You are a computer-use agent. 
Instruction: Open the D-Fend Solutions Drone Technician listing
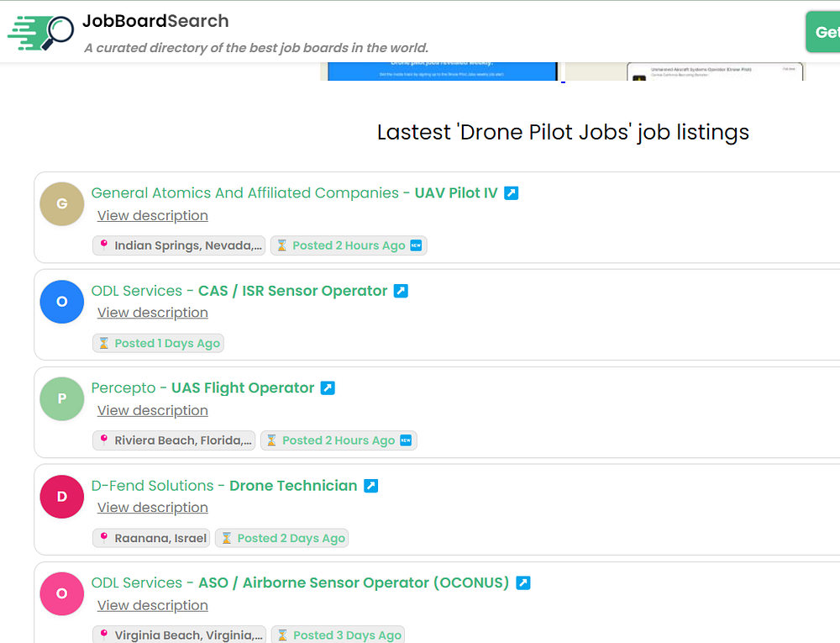[224, 486]
